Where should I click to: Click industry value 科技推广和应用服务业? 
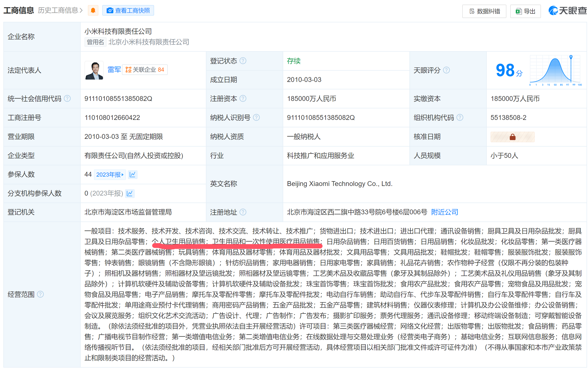point(320,156)
